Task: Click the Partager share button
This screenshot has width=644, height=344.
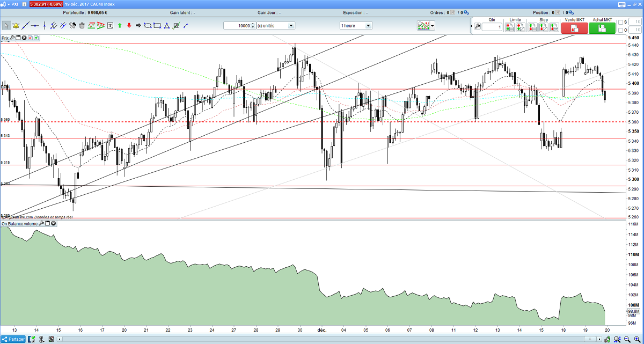Action: (14, 339)
